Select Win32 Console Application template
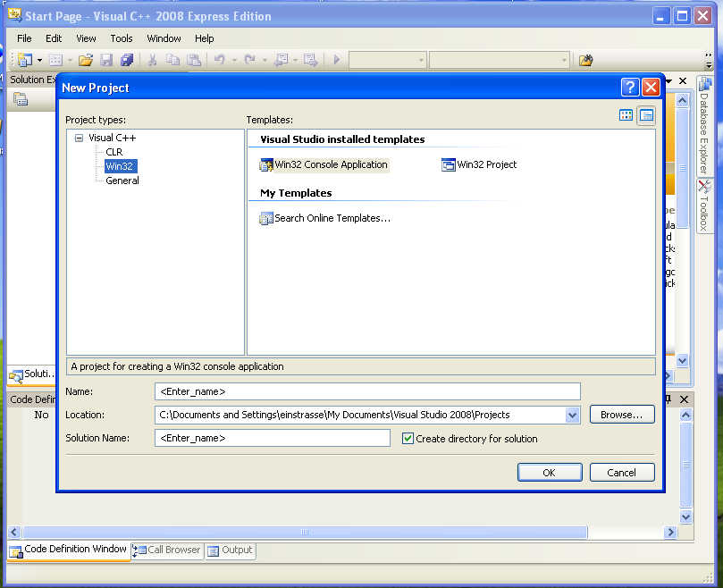 pos(324,164)
